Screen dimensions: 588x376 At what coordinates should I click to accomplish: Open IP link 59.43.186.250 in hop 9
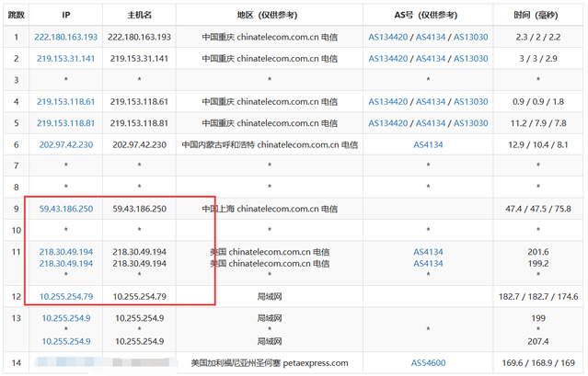[x=65, y=209]
